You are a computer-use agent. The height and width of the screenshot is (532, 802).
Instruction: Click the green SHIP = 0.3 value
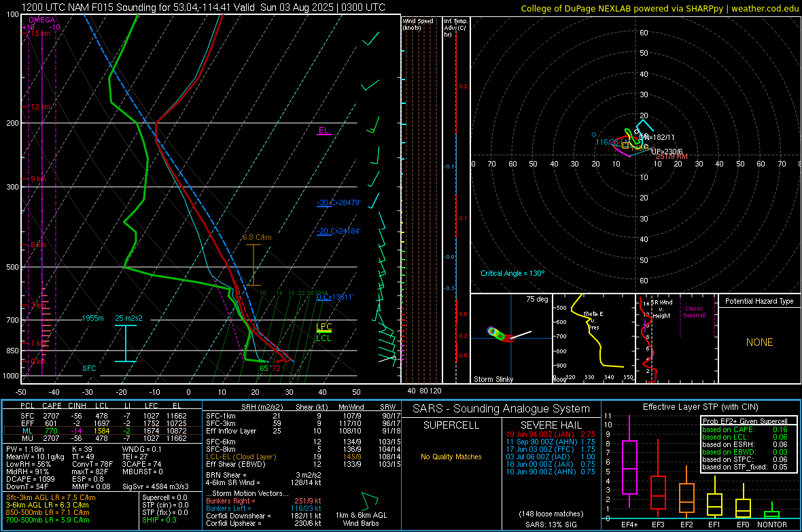[159, 520]
